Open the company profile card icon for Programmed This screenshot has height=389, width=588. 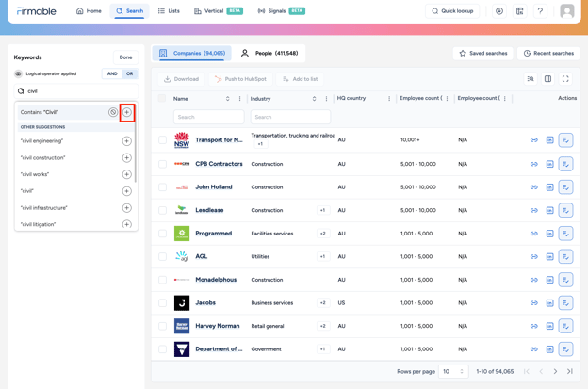pos(549,234)
